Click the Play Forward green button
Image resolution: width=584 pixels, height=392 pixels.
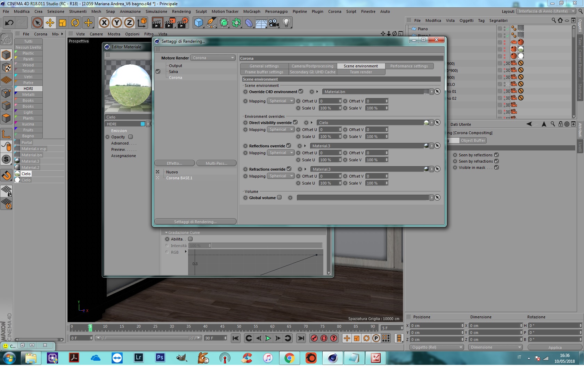click(268, 338)
